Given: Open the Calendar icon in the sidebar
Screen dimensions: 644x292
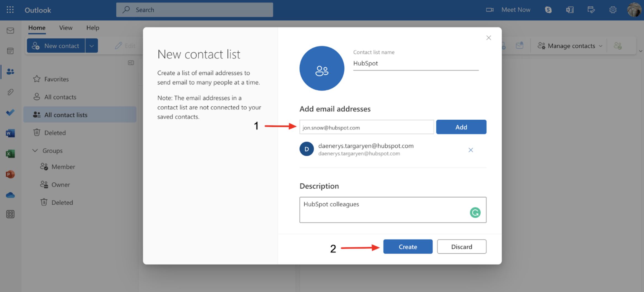Looking at the screenshot, I should click(x=10, y=51).
